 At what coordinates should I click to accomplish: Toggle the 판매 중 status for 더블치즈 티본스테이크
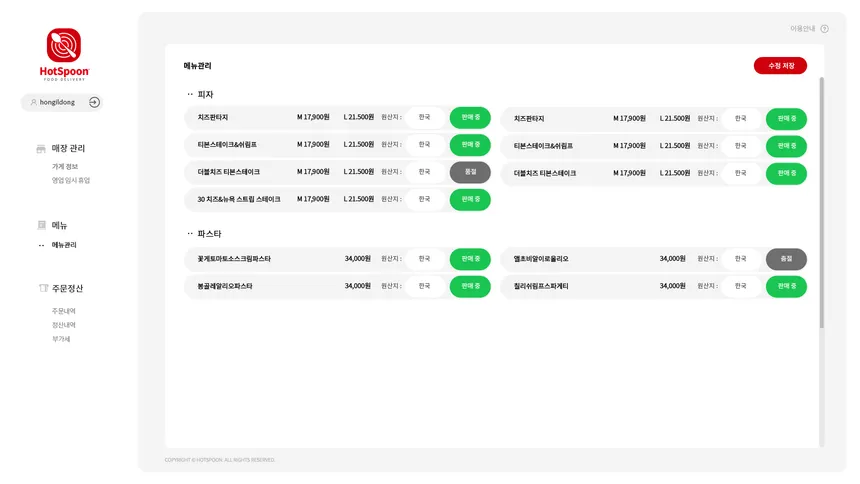click(786, 173)
